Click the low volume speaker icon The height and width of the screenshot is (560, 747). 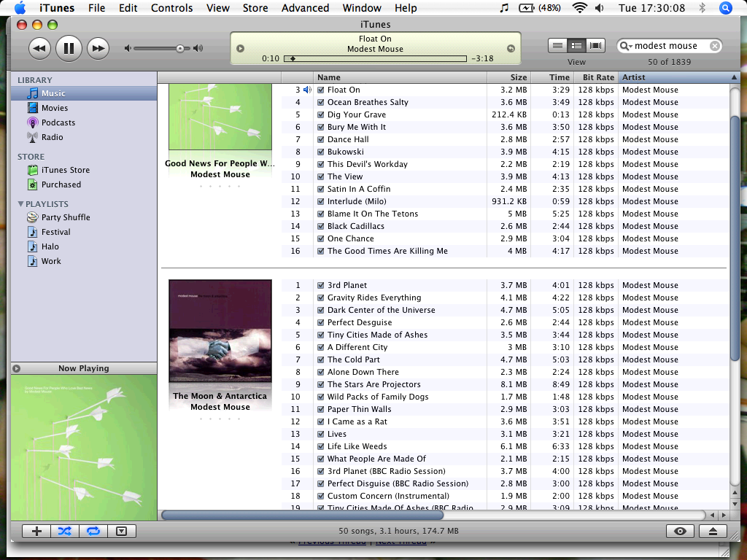(127, 48)
